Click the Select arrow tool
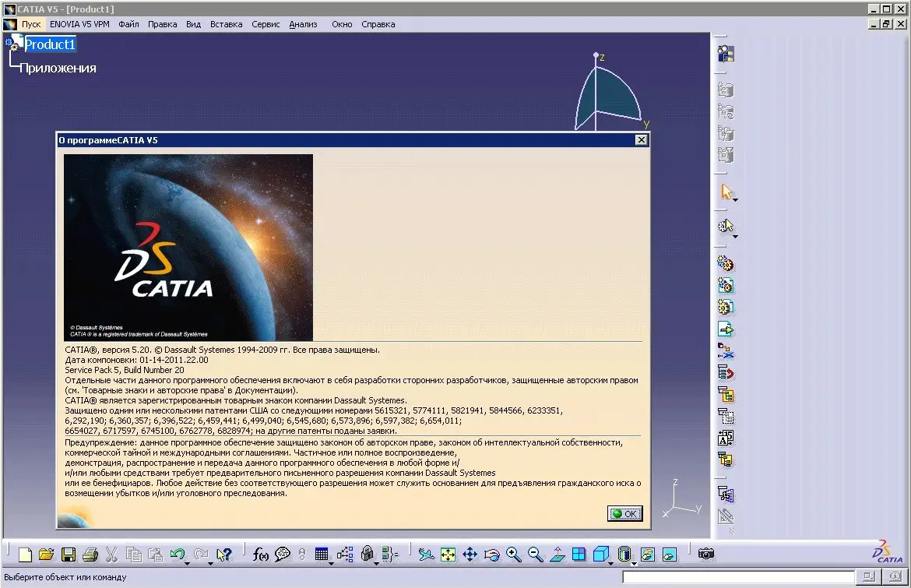 [x=726, y=191]
